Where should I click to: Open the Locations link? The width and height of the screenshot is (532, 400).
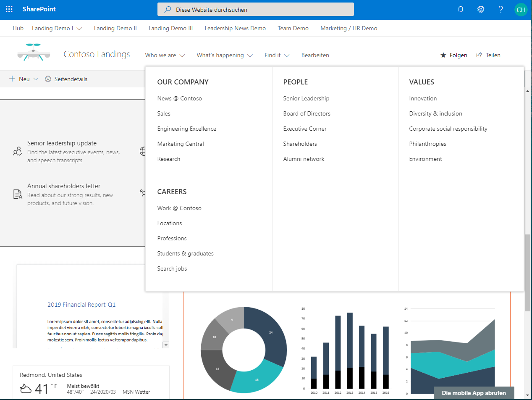(170, 223)
